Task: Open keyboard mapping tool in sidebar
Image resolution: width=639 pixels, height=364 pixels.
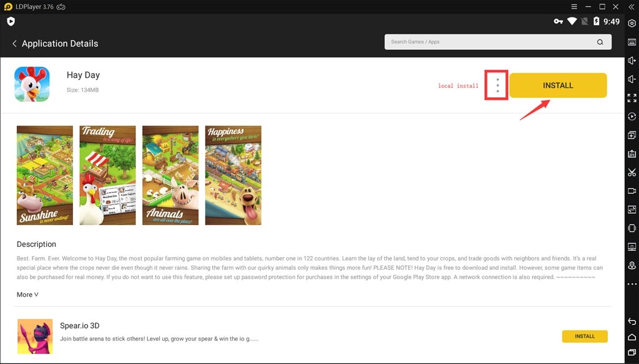Action: (632, 42)
